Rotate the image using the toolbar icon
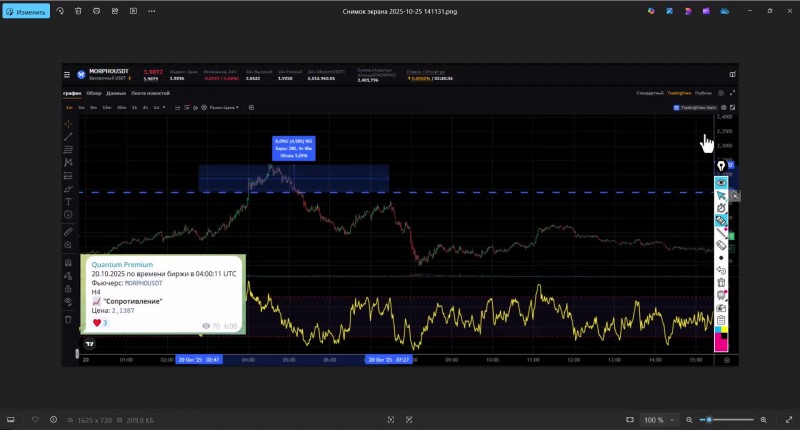Screen dimensions: 800x430 tap(60, 11)
